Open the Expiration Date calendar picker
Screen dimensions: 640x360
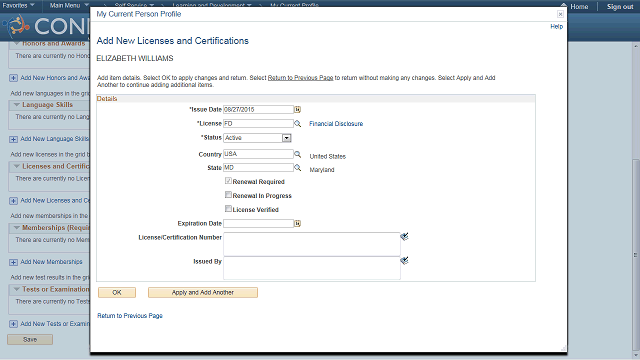coord(298,224)
